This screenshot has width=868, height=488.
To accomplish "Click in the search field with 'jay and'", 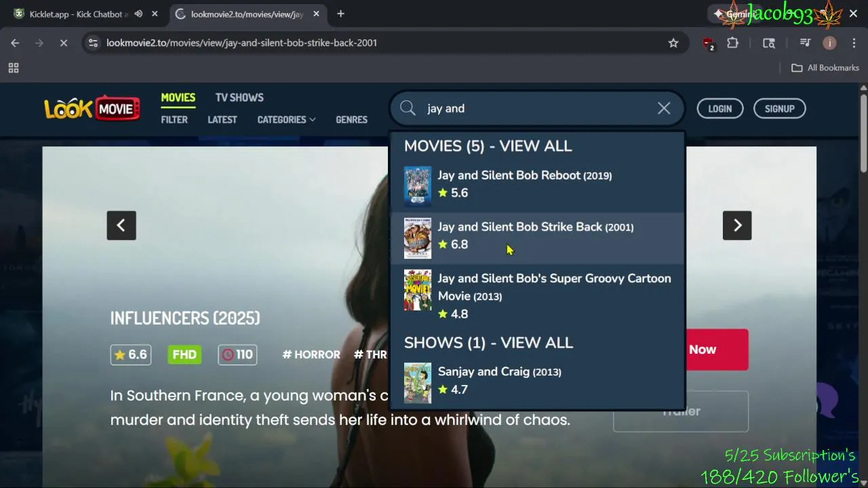I will point(536,108).
